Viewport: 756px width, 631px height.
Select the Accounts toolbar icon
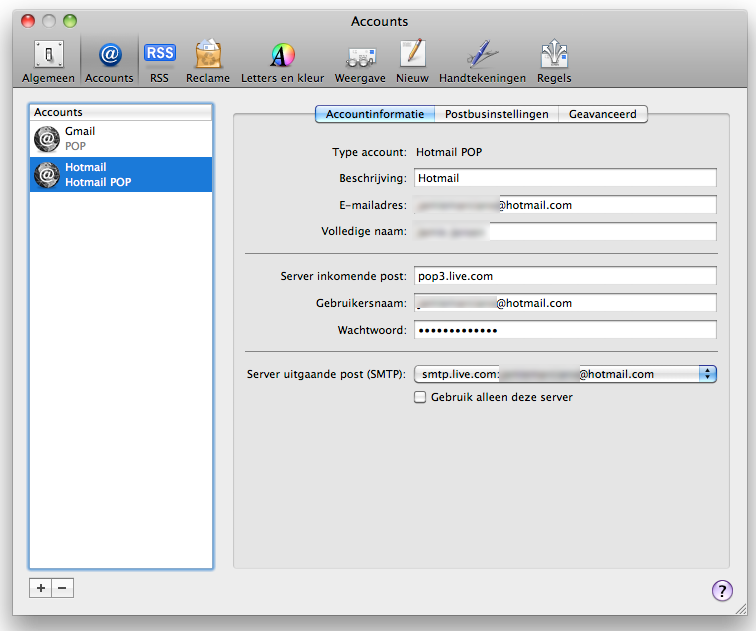(109, 62)
